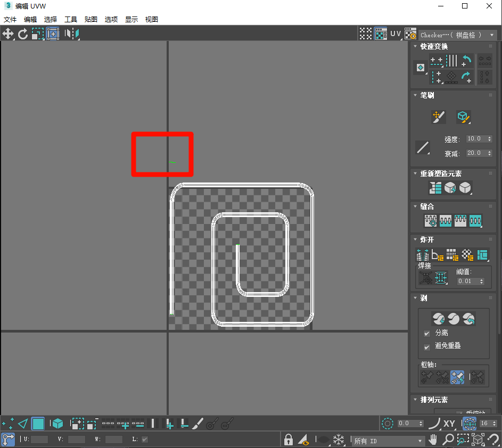
Task: Click the Quick Peel icon
Action: (438, 318)
